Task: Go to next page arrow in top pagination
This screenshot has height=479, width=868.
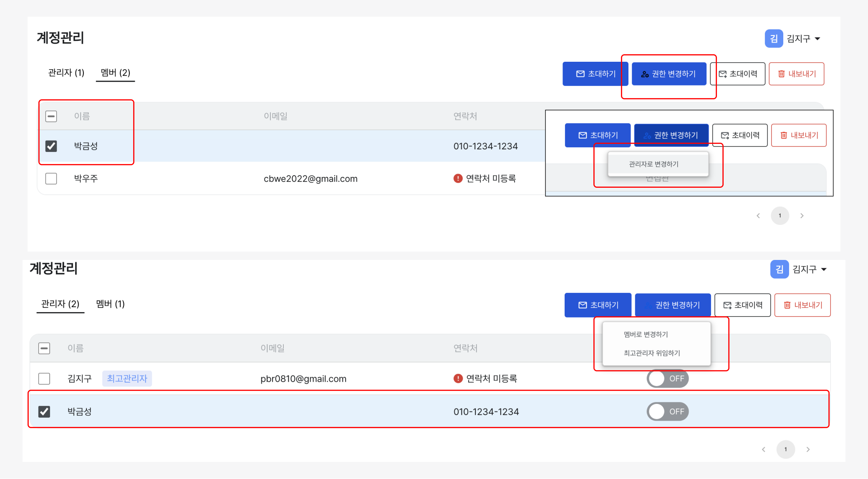Action: 802,216
